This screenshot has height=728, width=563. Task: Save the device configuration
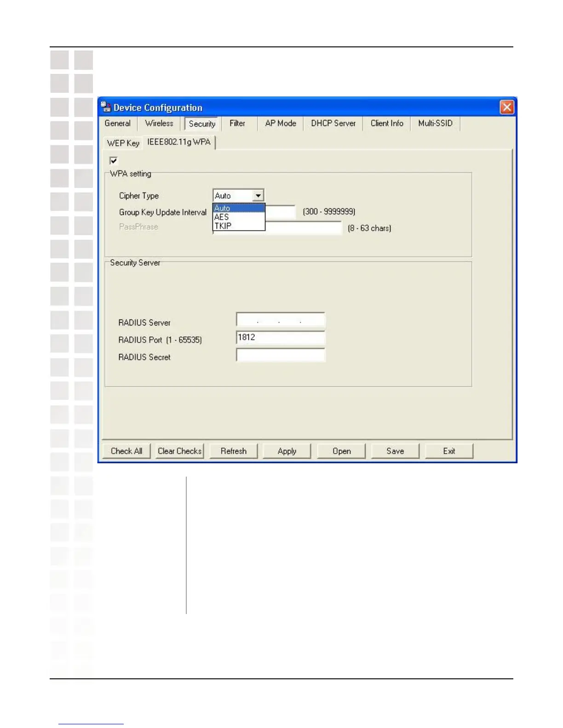[x=395, y=451]
